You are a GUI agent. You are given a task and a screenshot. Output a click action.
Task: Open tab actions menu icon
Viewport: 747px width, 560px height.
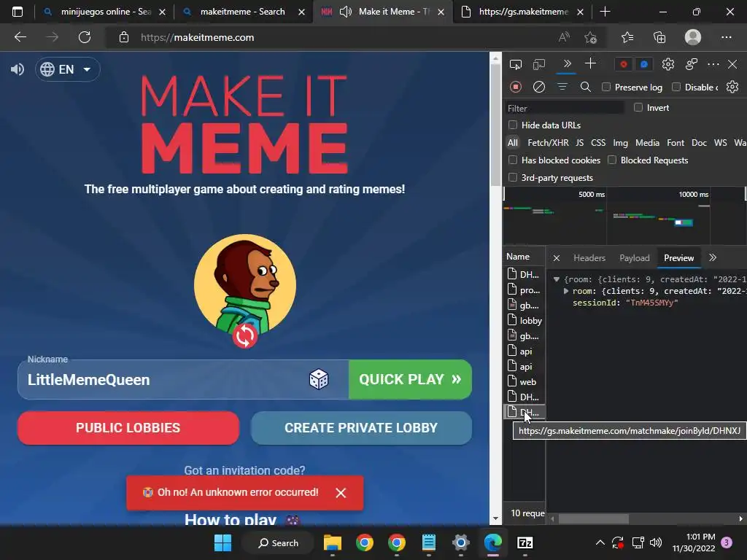[18, 12]
